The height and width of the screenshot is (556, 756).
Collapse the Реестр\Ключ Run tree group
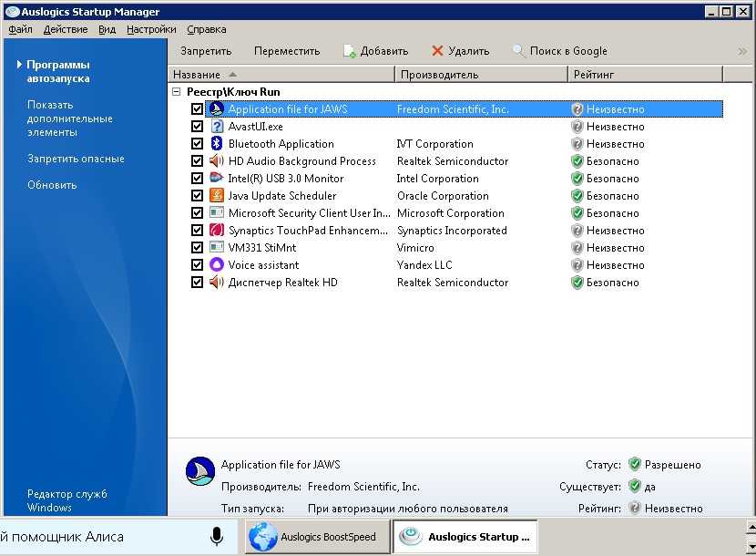[x=176, y=92]
